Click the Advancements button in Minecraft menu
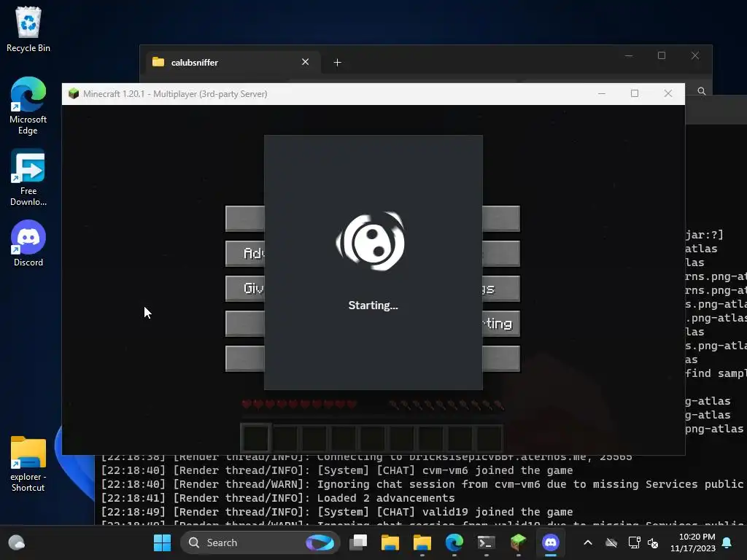 click(245, 253)
